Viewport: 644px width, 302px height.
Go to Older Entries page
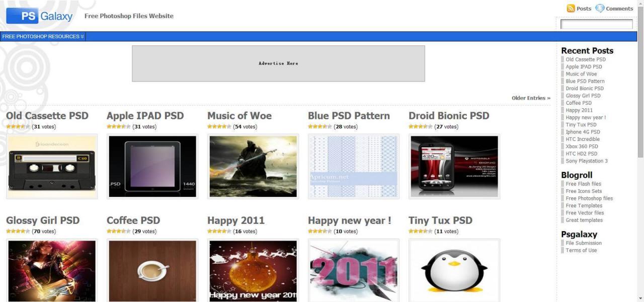click(x=531, y=98)
